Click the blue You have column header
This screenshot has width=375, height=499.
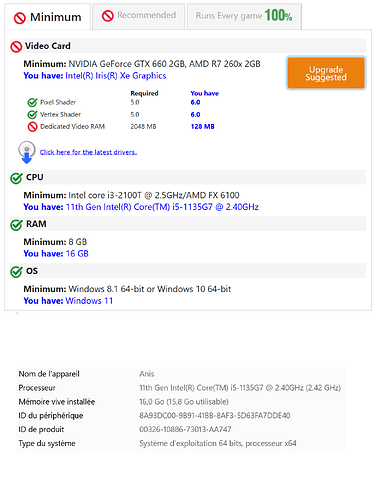[205, 93]
